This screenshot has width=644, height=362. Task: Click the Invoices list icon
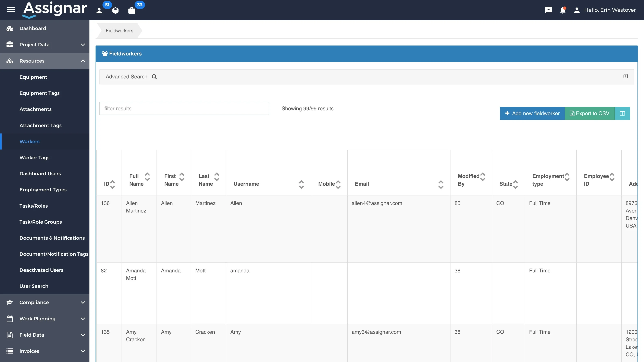click(x=10, y=351)
